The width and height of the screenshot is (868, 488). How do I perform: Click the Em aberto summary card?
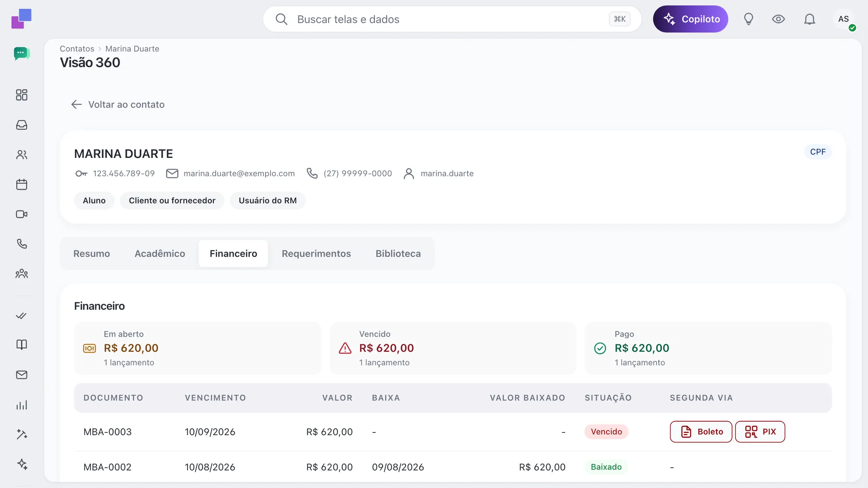(197, 348)
